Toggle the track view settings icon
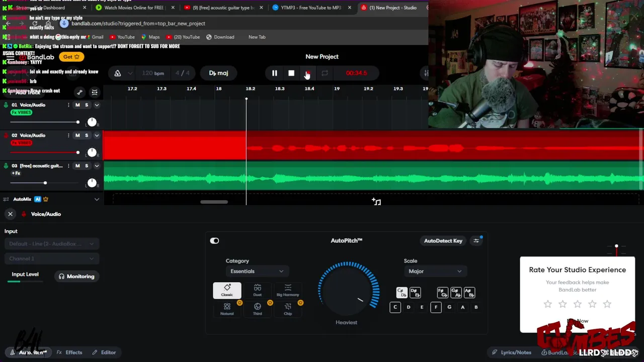The image size is (644, 362). tap(95, 93)
